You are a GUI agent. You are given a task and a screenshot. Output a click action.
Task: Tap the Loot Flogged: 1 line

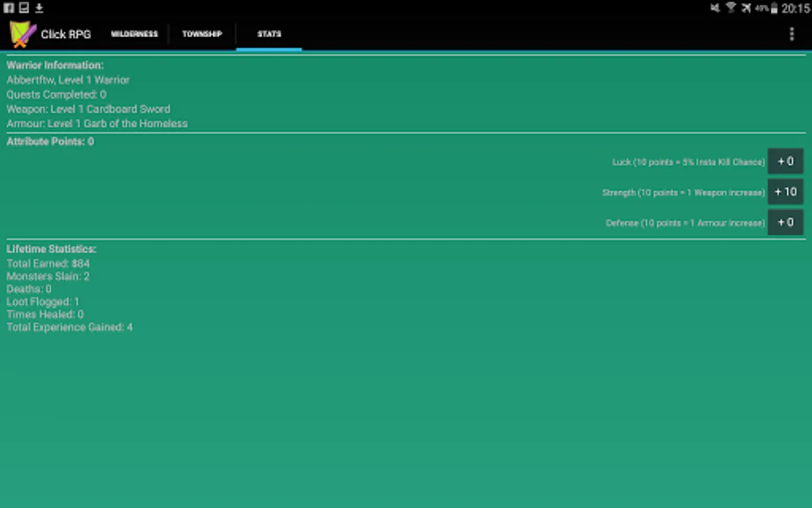[43, 302]
